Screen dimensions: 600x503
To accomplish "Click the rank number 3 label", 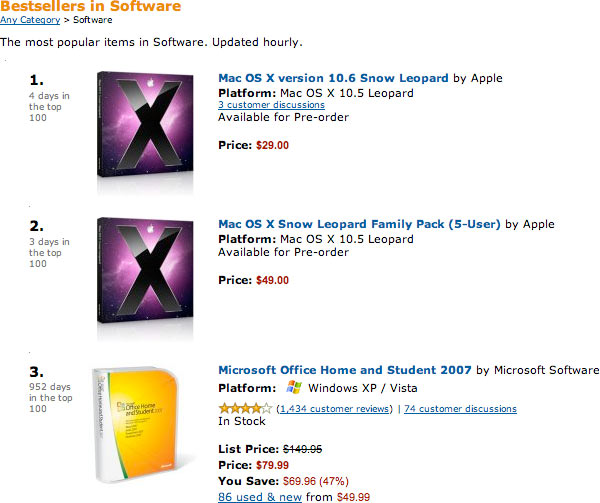I will 36,373.
